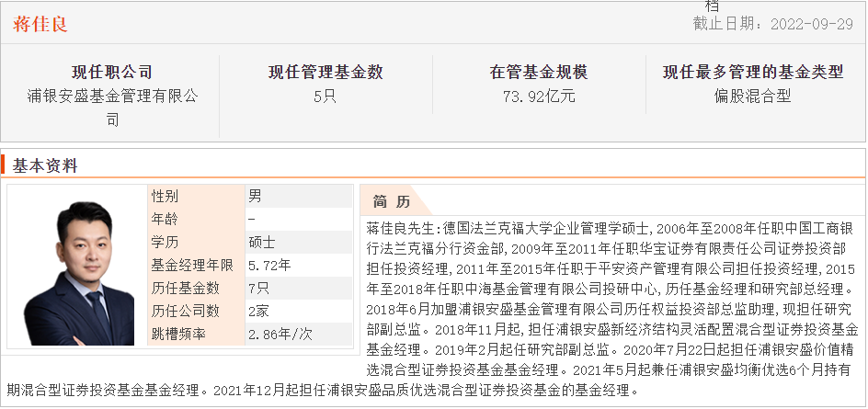Click the education value 硕士
This screenshot has height=409, width=868.
(x=262, y=243)
